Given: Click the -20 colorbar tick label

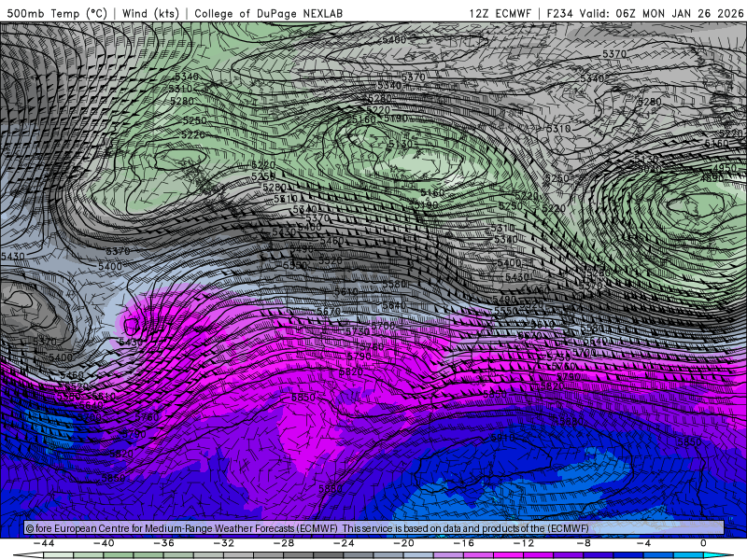Looking at the screenshot, I should tap(404, 543).
